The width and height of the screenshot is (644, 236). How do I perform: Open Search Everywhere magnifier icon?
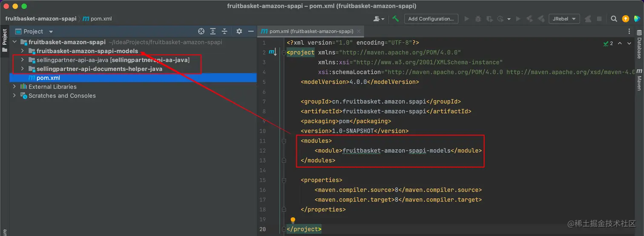[x=614, y=19]
